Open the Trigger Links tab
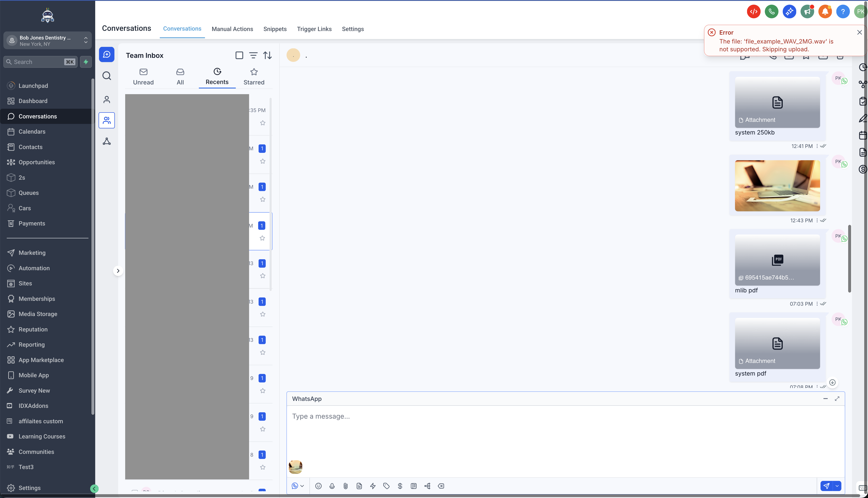The height and width of the screenshot is (498, 868). coord(314,29)
